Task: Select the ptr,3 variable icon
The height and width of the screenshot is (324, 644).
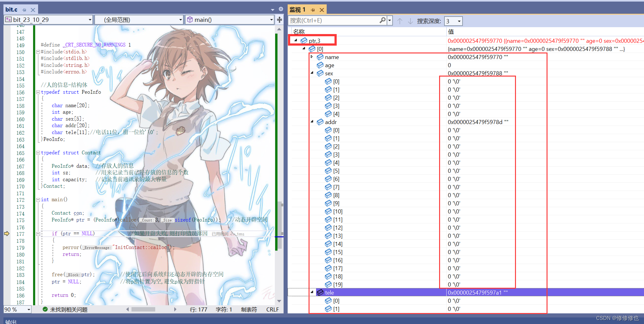Action: [304, 41]
